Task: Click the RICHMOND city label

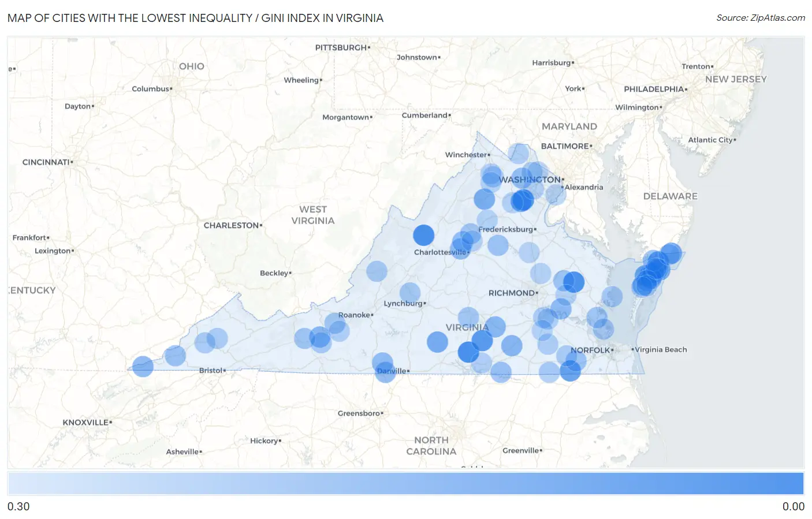Action: (512, 293)
